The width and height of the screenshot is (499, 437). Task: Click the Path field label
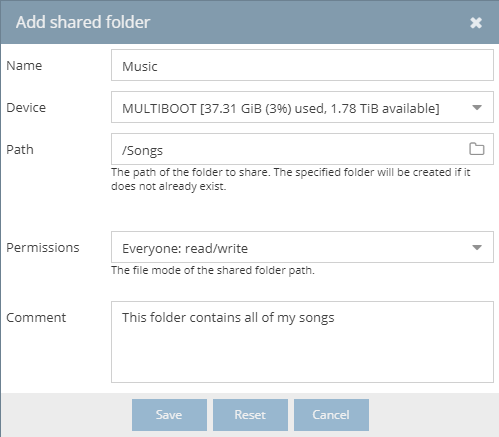[20, 150]
